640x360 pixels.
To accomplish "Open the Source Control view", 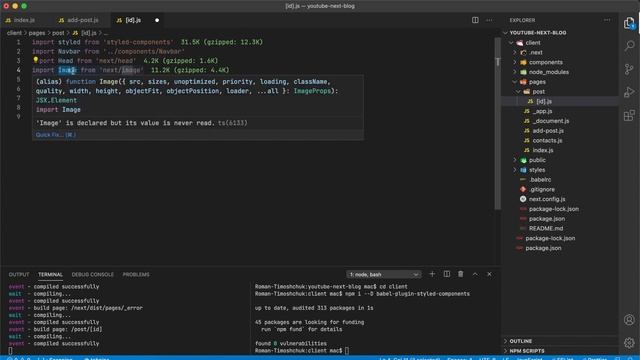I will pyautogui.click(x=629, y=69).
